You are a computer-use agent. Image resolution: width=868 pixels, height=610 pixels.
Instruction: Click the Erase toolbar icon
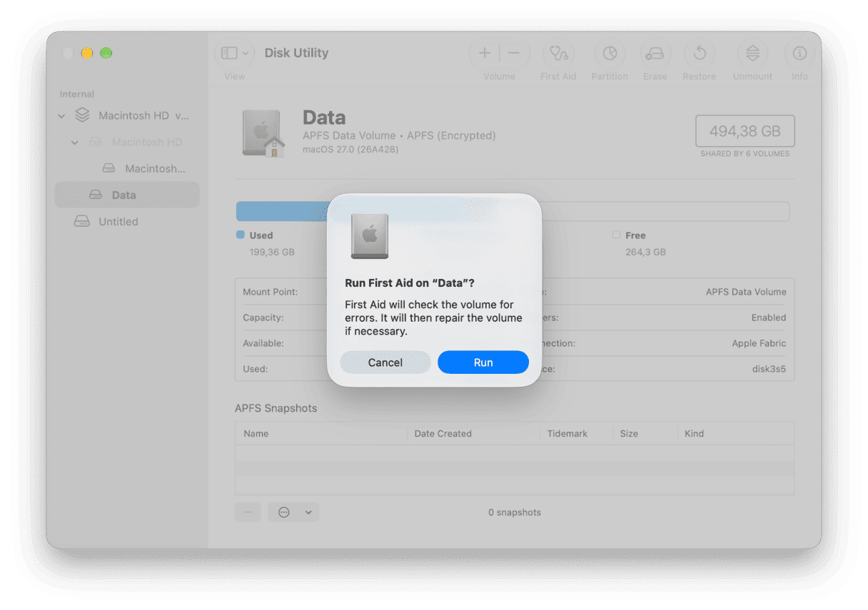coord(655,54)
